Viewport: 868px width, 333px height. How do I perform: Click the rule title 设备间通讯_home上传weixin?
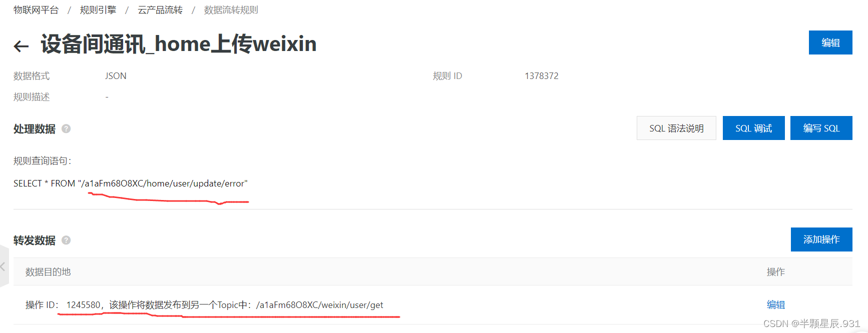pos(179,44)
